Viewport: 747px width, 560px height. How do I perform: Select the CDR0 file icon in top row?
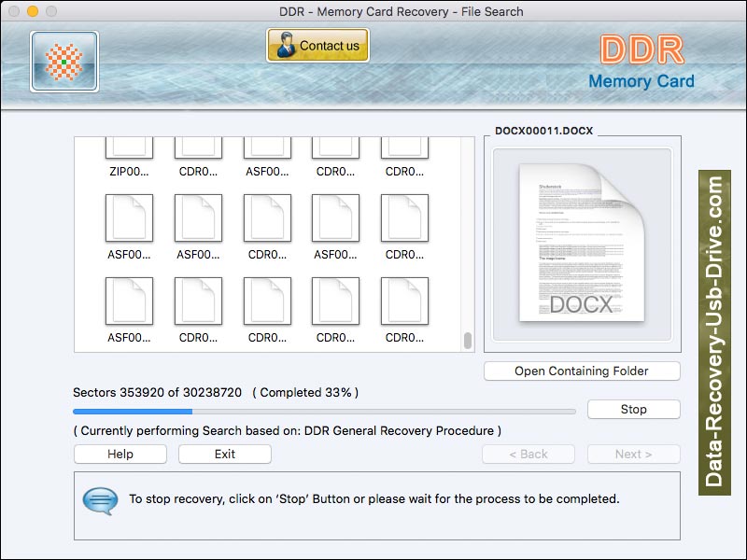(198, 151)
